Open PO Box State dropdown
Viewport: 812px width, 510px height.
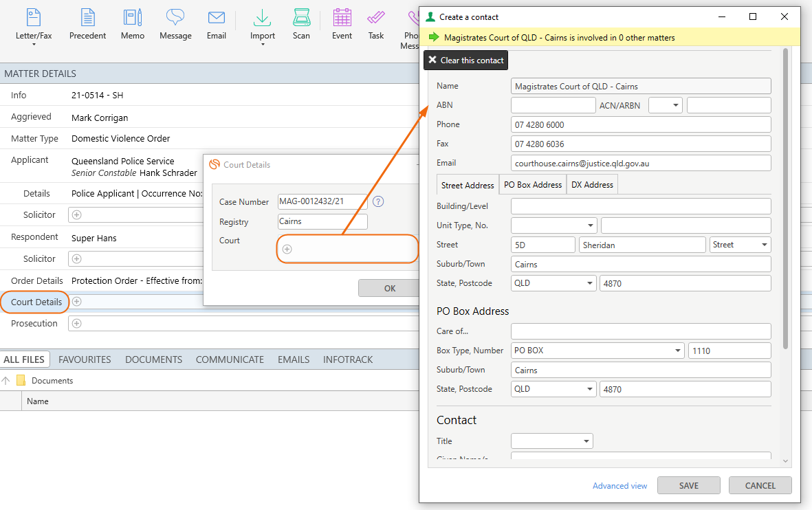click(x=553, y=389)
